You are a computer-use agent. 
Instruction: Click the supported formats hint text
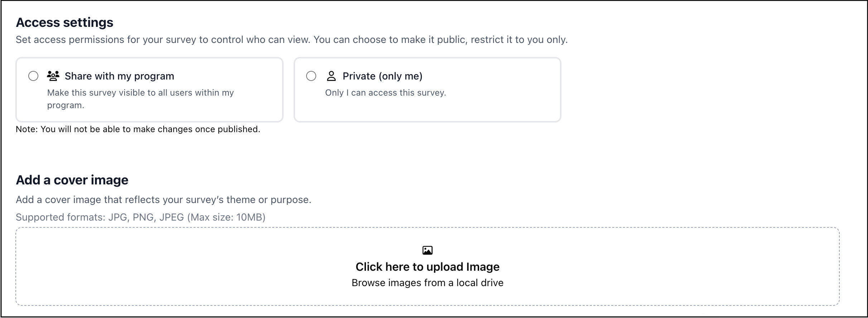click(140, 217)
